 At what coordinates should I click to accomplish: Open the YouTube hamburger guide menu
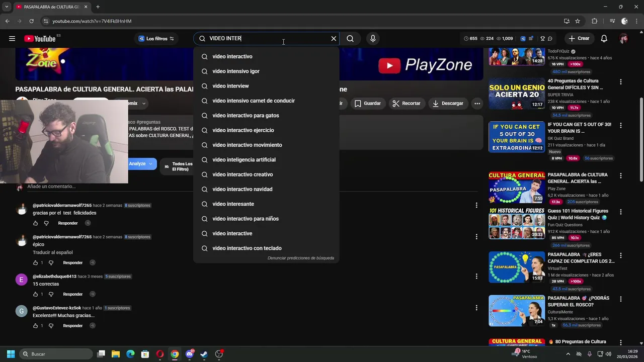pos(12,39)
